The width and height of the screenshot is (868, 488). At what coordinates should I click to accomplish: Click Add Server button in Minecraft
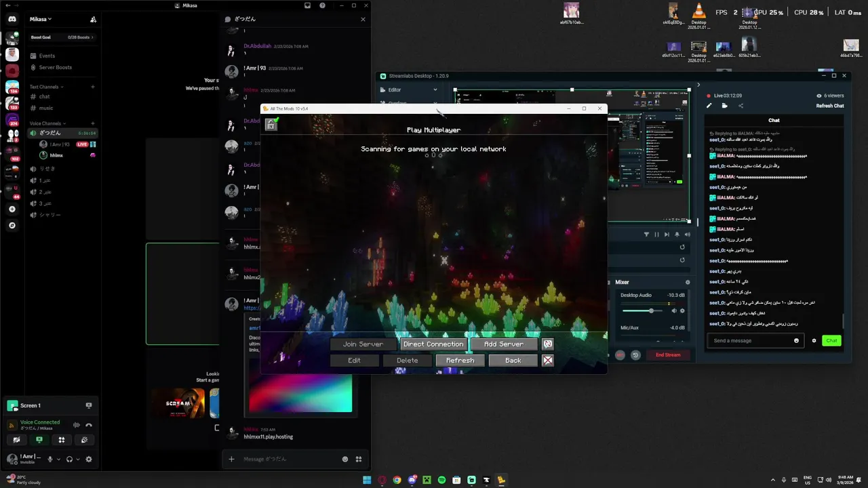(504, 344)
